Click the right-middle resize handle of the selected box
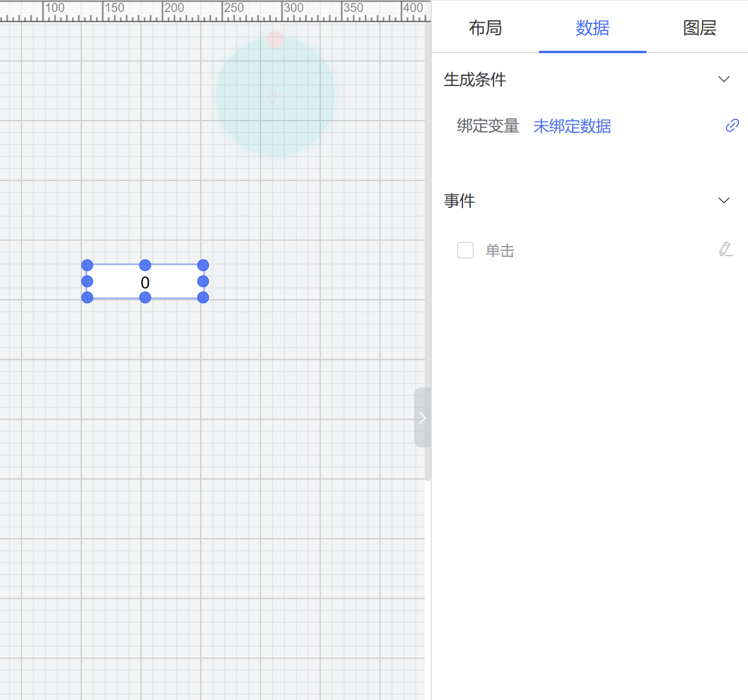Image resolution: width=748 pixels, height=700 pixels. tap(203, 281)
